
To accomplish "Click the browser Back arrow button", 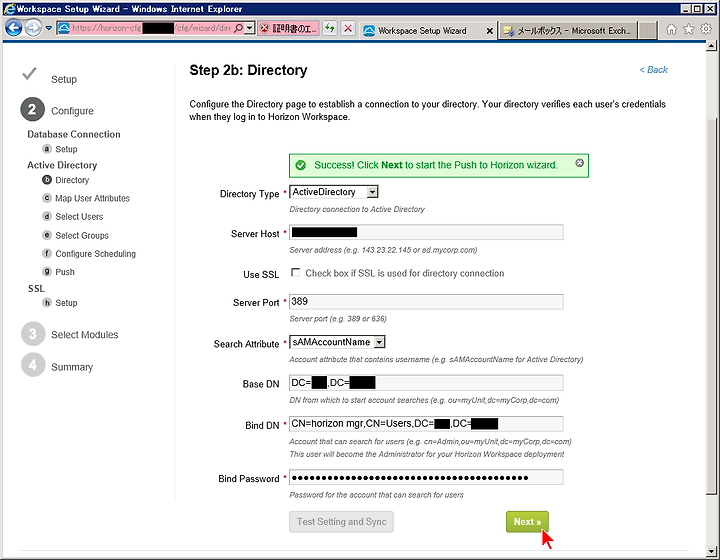I will (x=14, y=28).
